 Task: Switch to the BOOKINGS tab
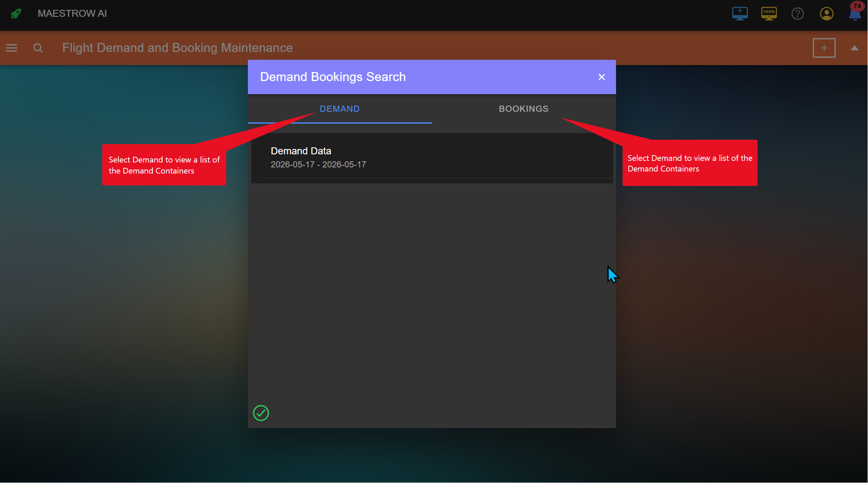524,109
